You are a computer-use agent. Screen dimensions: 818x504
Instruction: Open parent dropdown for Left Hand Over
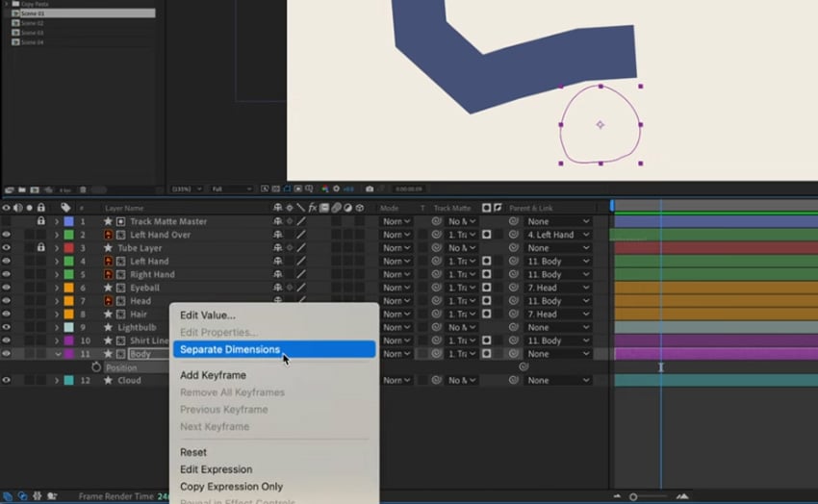click(557, 235)
